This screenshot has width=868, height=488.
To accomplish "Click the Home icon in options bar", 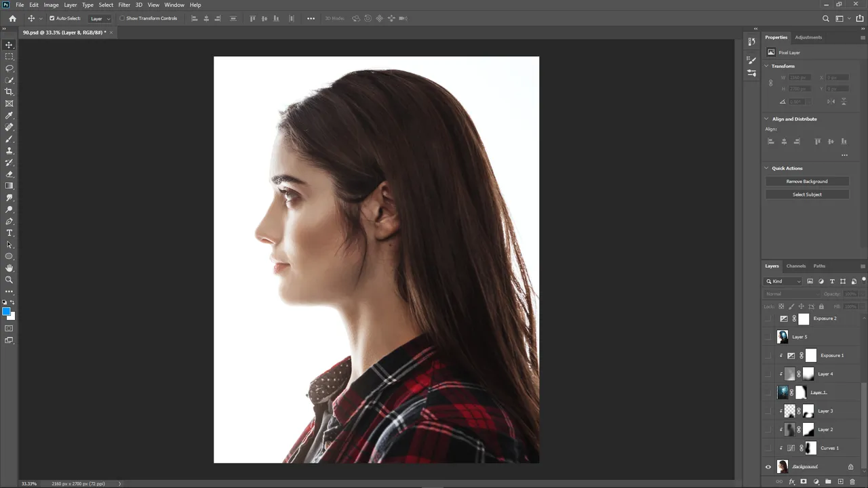I will point(12,18).
